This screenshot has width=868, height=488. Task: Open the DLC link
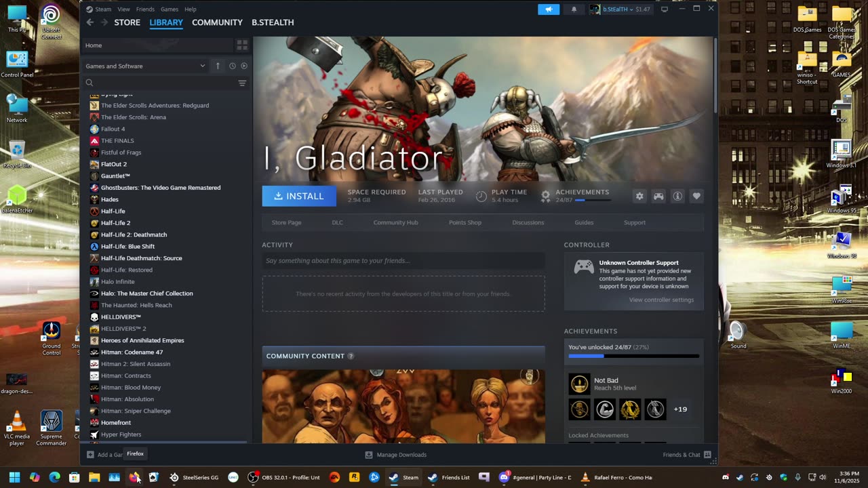pos(337,222)
